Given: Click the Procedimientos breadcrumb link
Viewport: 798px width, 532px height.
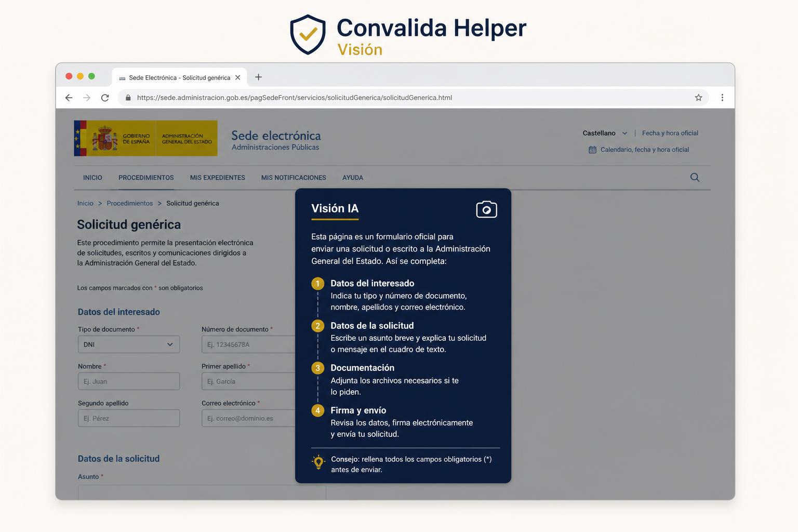Looking at the screenshot, I should [130, 203].
